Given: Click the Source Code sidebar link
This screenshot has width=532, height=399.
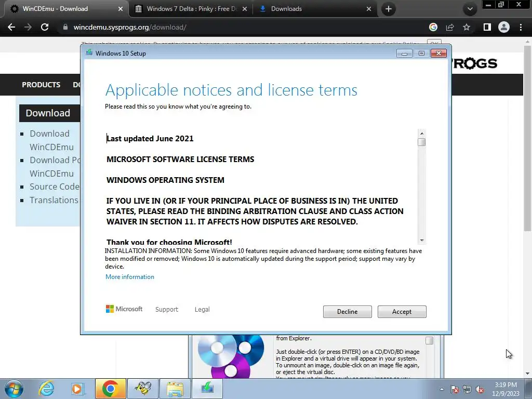Looking at the screenshot, I should coord(54,187).
